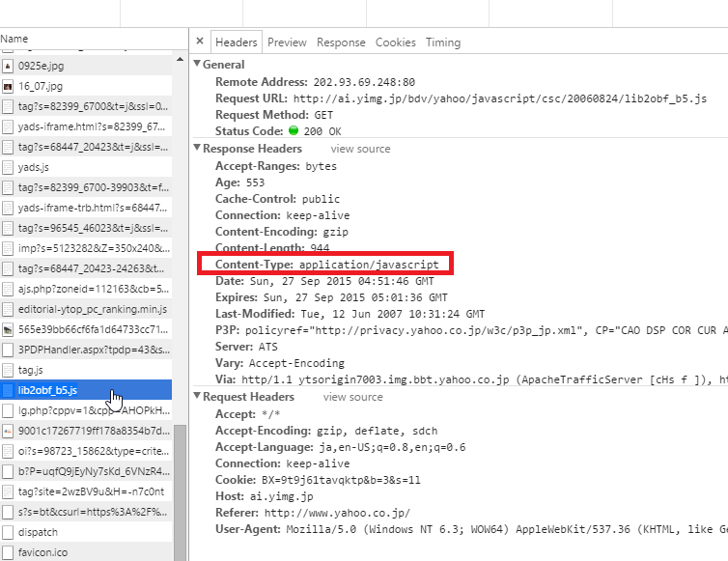
Task: Click the Referer http://www.yahoo.co.jp/ value
Action: pos(337,513)
